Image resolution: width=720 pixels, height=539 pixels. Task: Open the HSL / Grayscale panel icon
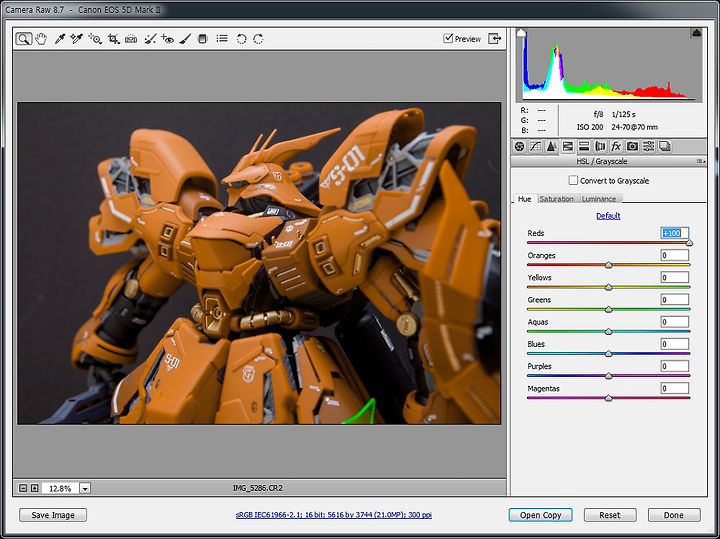[568, 146]
